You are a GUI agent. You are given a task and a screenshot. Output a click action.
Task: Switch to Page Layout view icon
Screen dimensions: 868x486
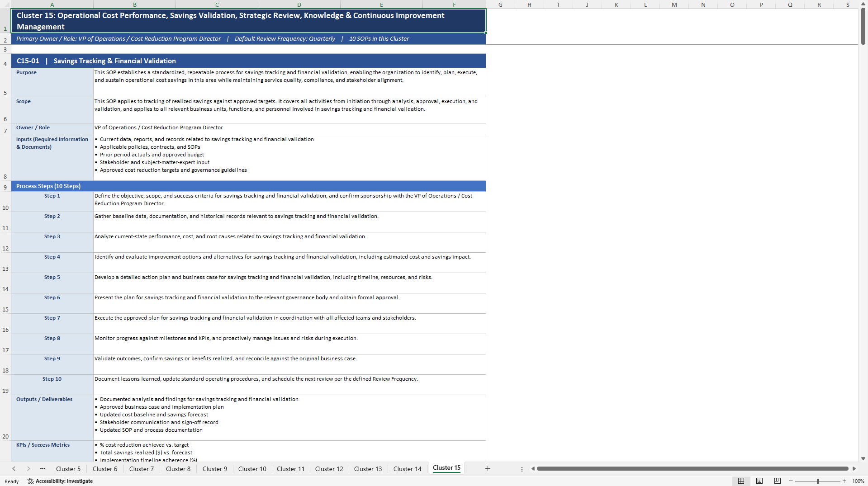click(x=759, y=481)
